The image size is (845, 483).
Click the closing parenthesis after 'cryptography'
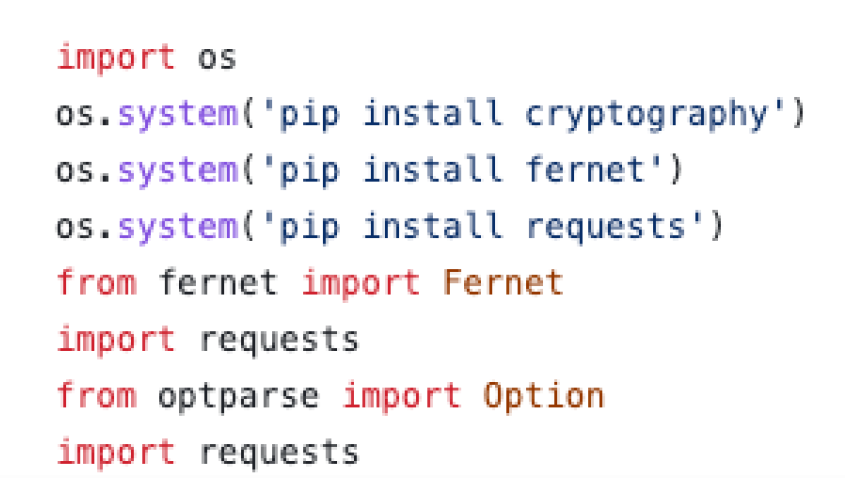tap(798, 114)
